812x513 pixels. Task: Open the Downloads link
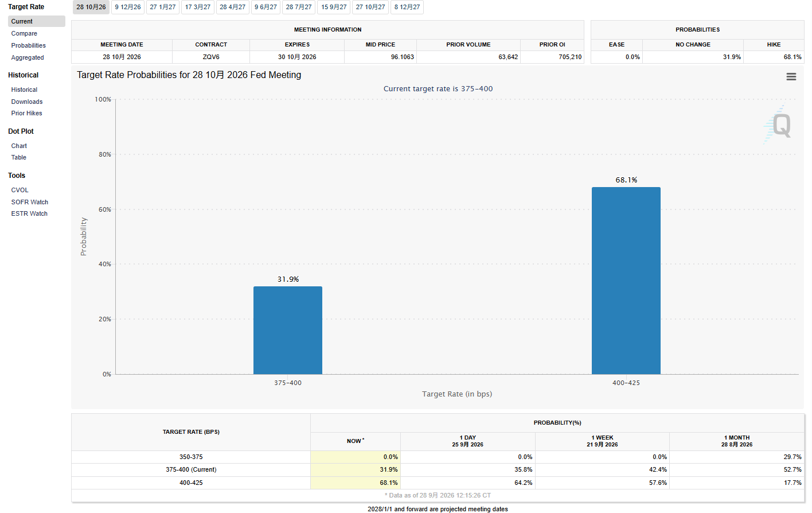point(27,102)
